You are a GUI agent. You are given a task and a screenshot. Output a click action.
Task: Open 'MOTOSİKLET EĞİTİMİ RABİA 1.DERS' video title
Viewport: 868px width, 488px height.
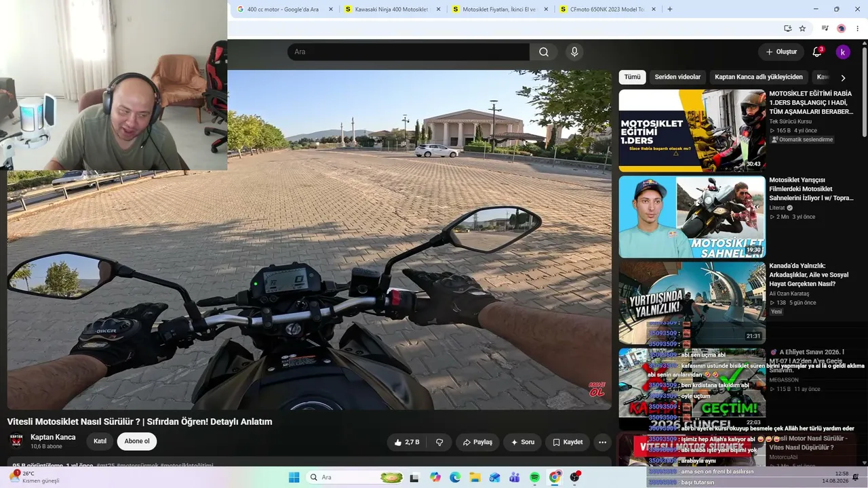812,102
